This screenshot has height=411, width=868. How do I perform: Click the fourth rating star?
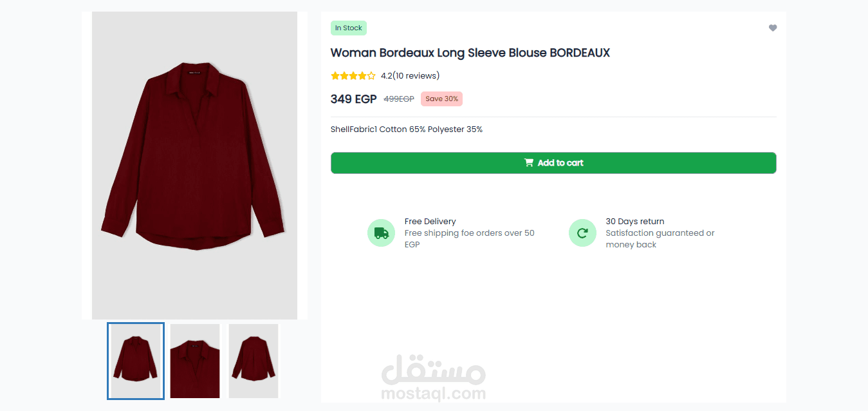point(362,76)
